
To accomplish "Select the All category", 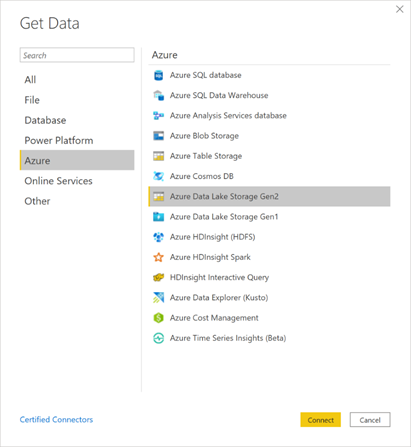I will (77, 80).
